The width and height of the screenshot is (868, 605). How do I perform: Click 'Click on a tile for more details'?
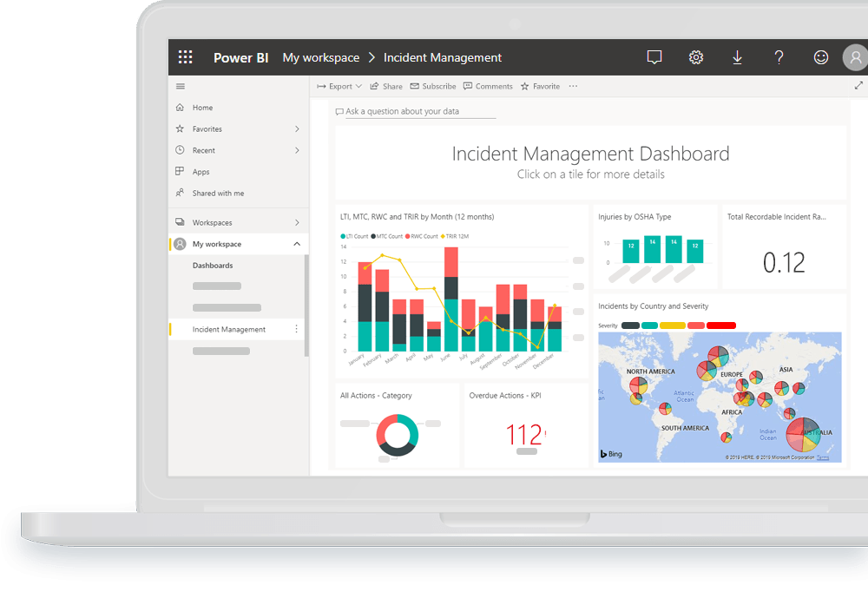click(590, 174)
